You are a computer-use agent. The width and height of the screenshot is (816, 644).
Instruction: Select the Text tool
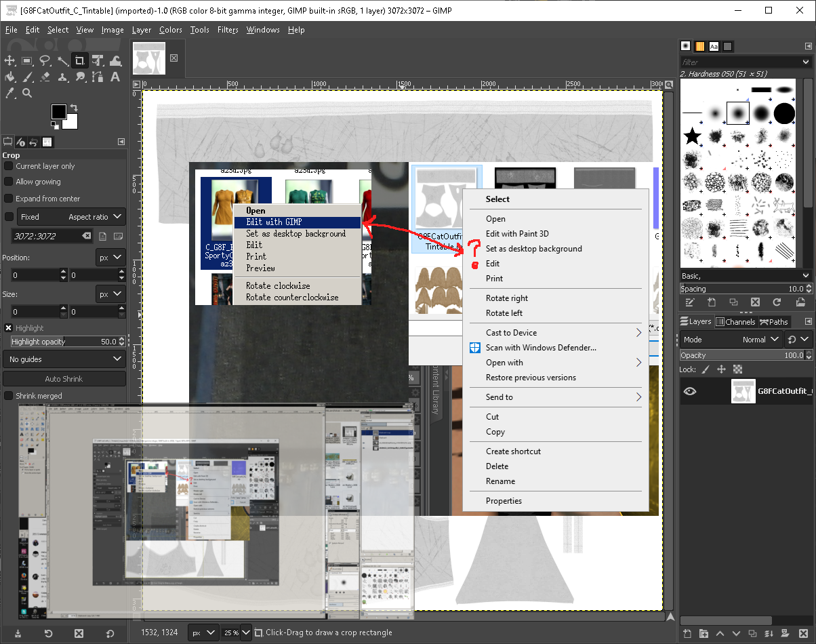(115, 77)
